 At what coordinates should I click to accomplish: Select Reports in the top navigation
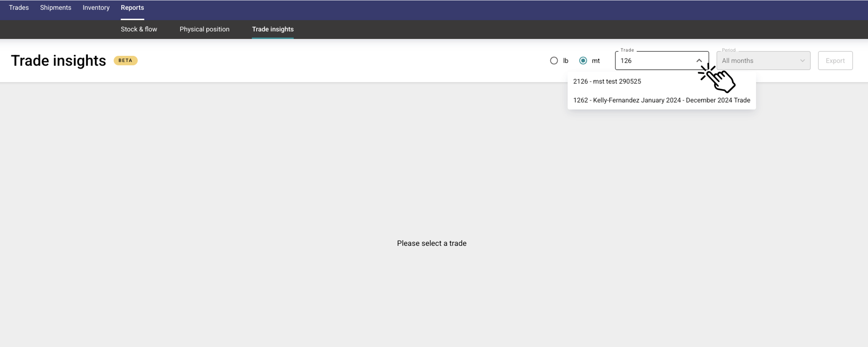point(132,8)
